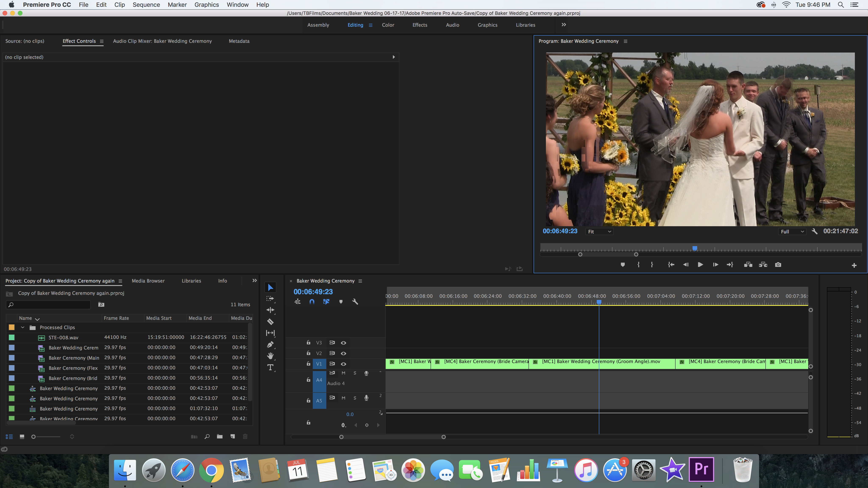Sort Project list by Name column

point(26,318)
